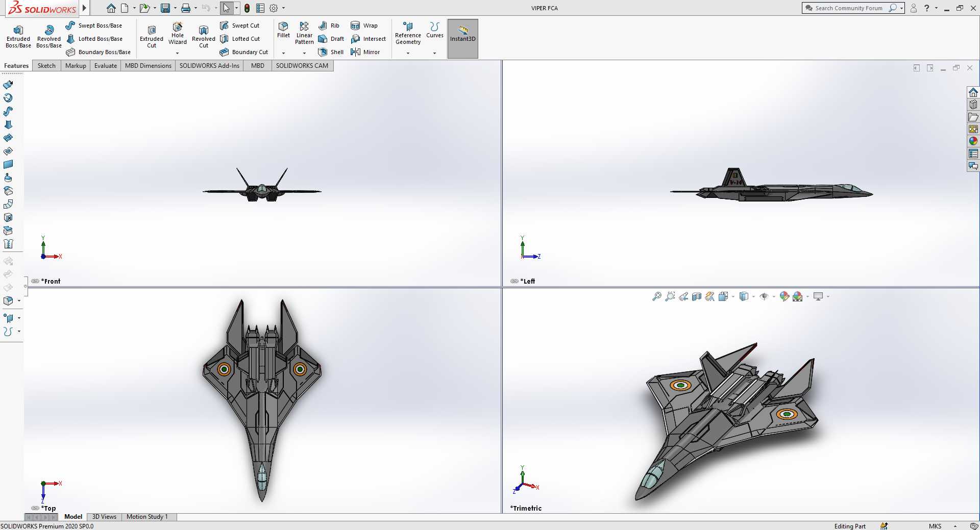
Task: Click the Shell feature icon
Action: pyautogui.click(x=331, y=52)
